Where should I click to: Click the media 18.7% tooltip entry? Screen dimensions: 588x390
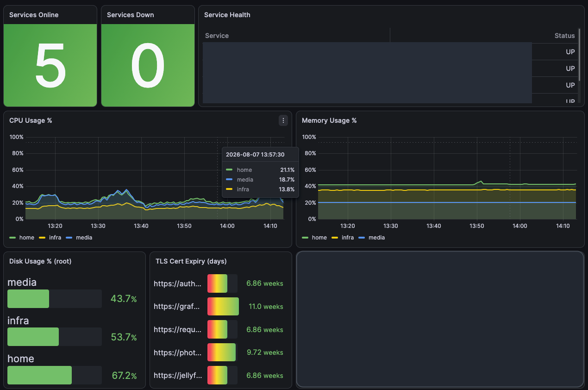[260, 180]
